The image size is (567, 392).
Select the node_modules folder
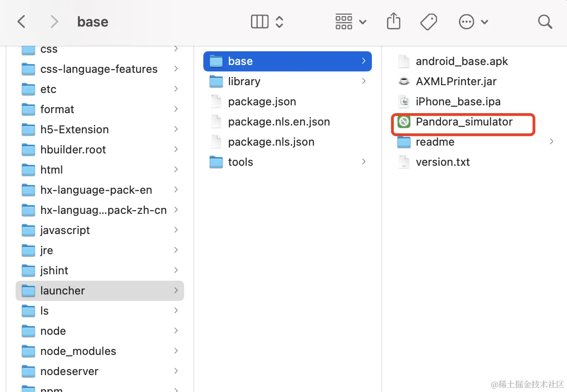[100, 351]
